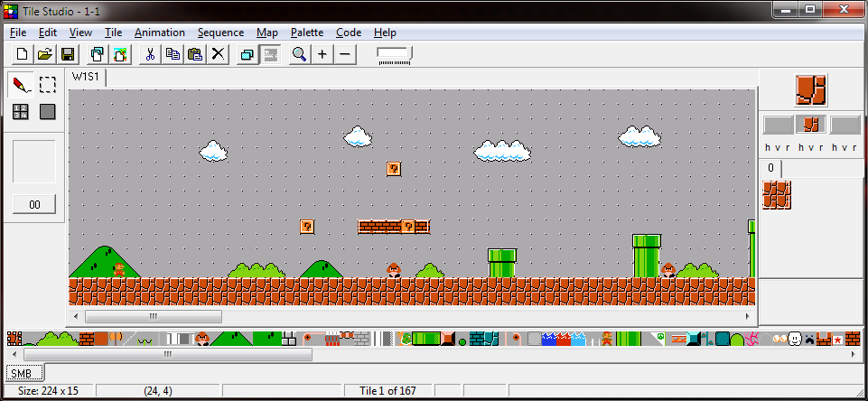Screen dimensions: 868x401
Task: Pick the pink coral tile in strip
Action: pyautogui.click(x=751, y=339)
